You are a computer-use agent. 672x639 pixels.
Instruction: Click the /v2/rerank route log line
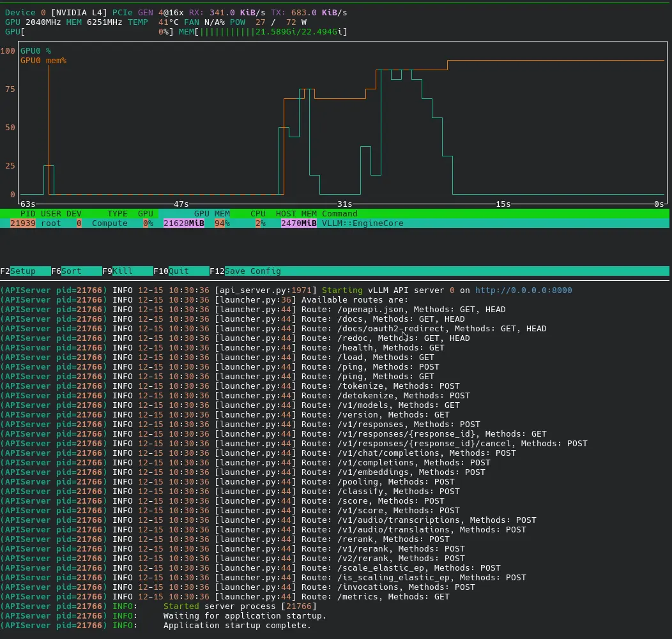point(233,559)
